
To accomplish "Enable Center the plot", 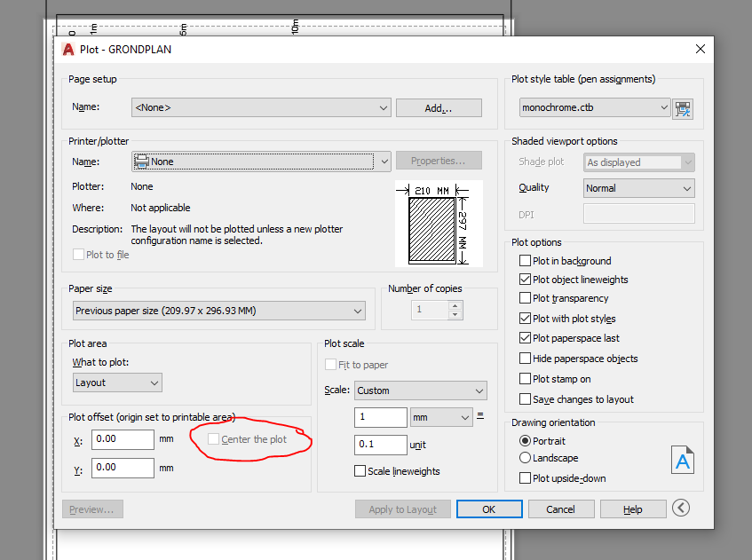I will (213, 438).
